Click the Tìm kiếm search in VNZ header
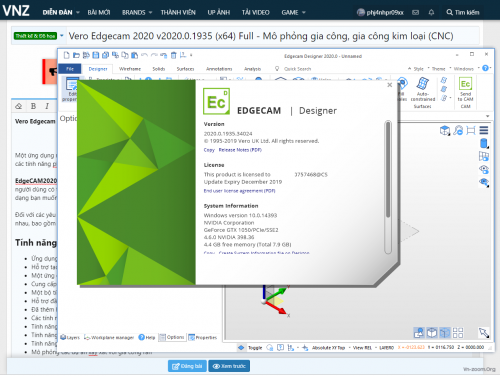 463,12
